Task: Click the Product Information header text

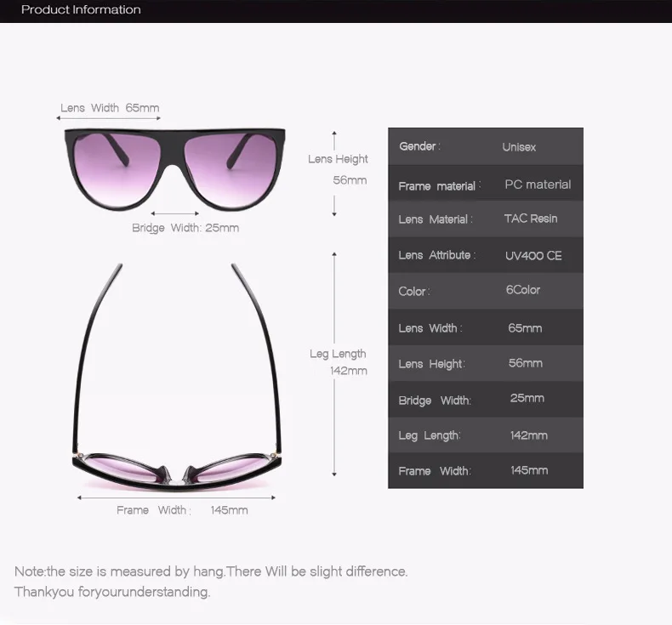Action: (81, 9)
